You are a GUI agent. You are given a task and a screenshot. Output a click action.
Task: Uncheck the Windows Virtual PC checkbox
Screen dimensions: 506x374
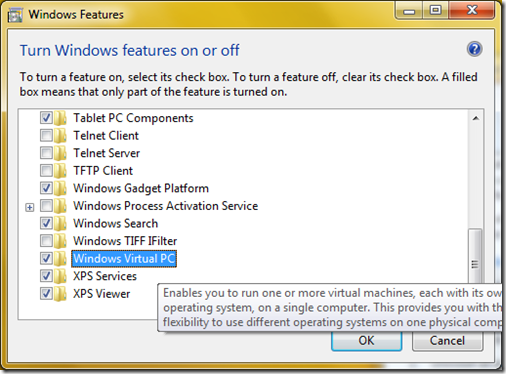pos(46,258)
